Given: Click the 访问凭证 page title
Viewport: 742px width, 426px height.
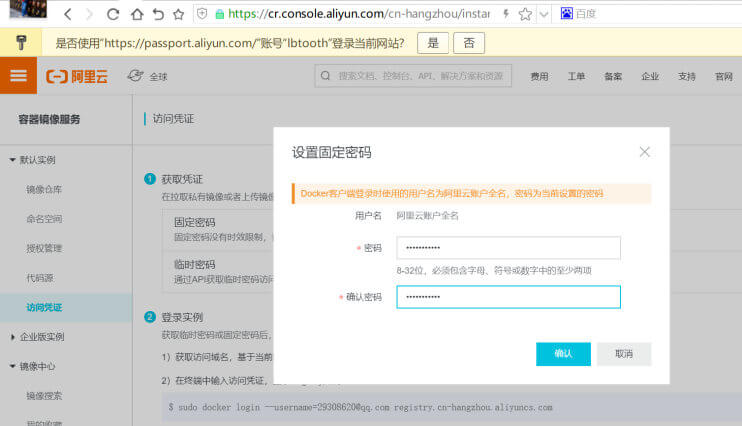Looking at the screenshot, I should [x=173, y=119].
